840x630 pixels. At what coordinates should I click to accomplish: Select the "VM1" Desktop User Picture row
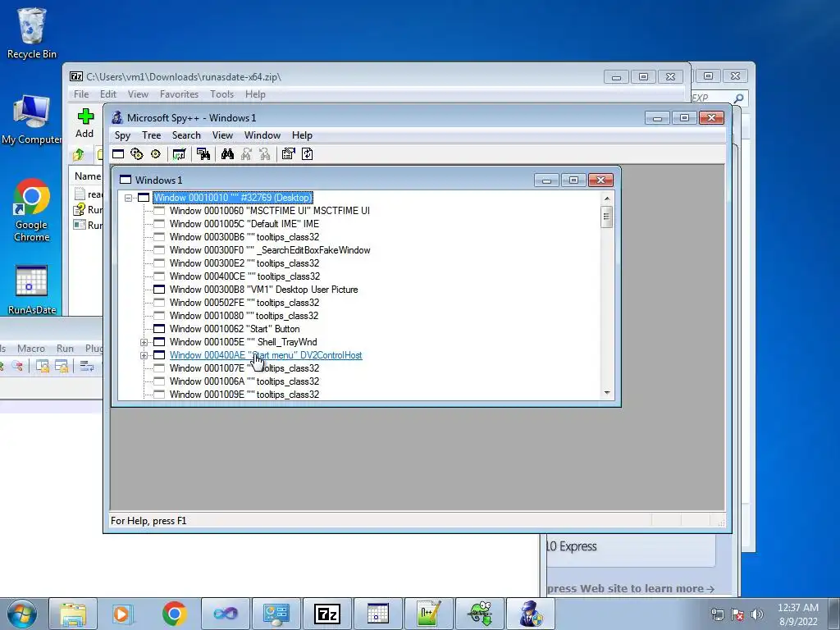tap(263, 290)
